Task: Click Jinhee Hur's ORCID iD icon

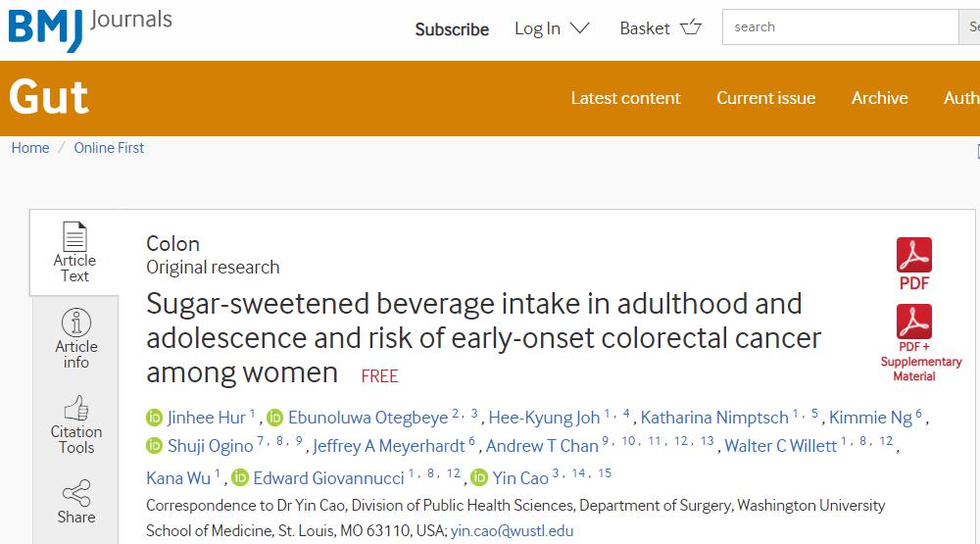Action: (154, 418)
